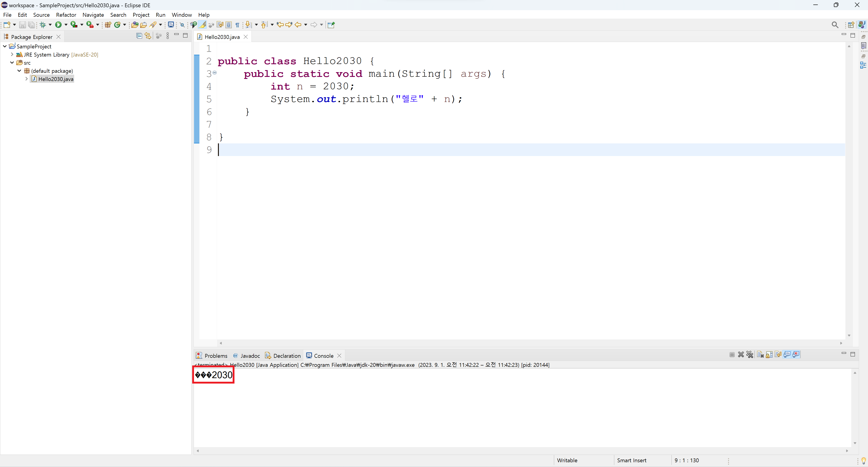
Task: Click the green Run button
Action: click(58, 25)
